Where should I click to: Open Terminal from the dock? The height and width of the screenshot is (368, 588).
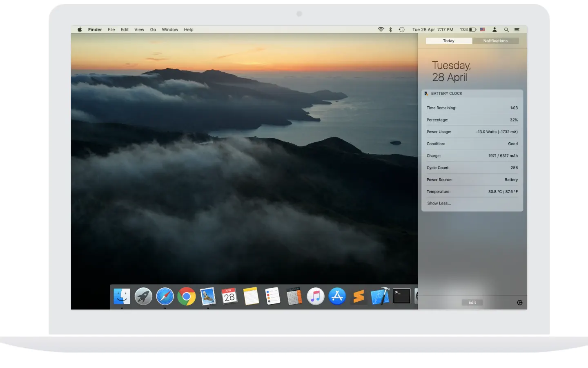(402, 296)
